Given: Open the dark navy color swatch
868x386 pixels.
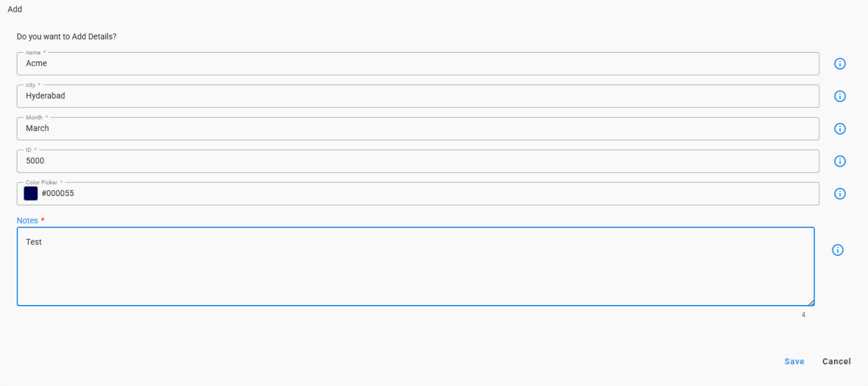Looking at the screenshot, I should [x=31, y=194].
